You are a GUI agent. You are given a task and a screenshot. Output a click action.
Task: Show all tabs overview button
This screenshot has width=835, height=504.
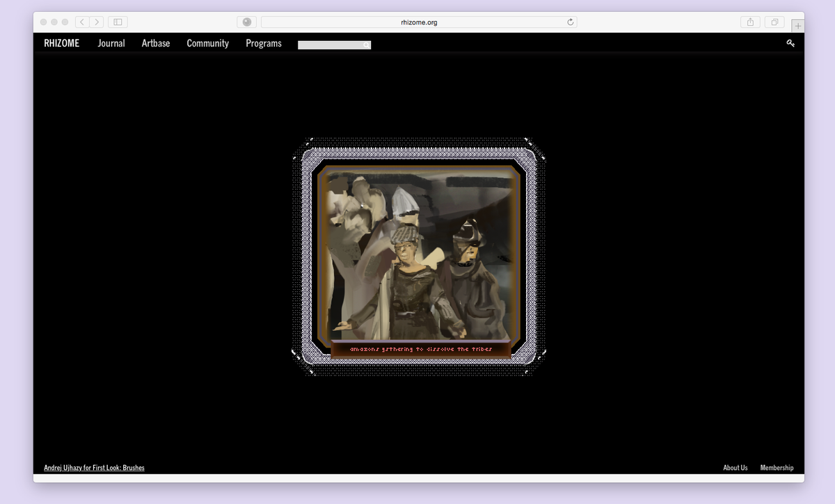774,22
